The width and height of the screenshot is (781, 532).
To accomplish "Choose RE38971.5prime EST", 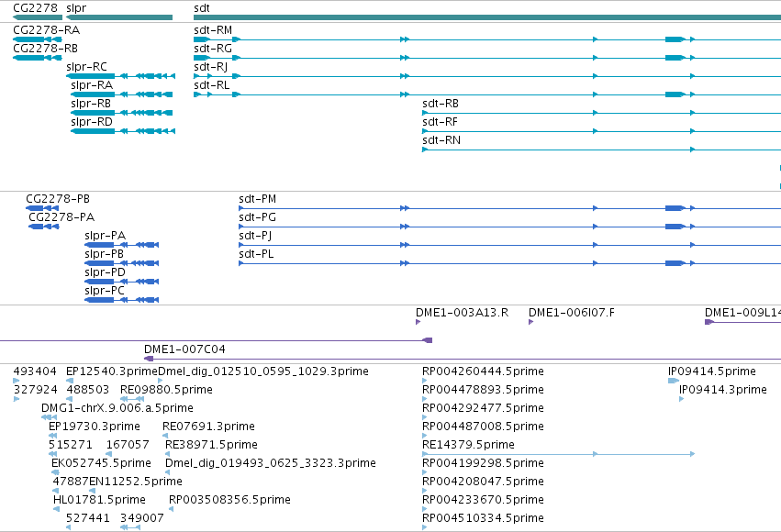I will [168, 454].
